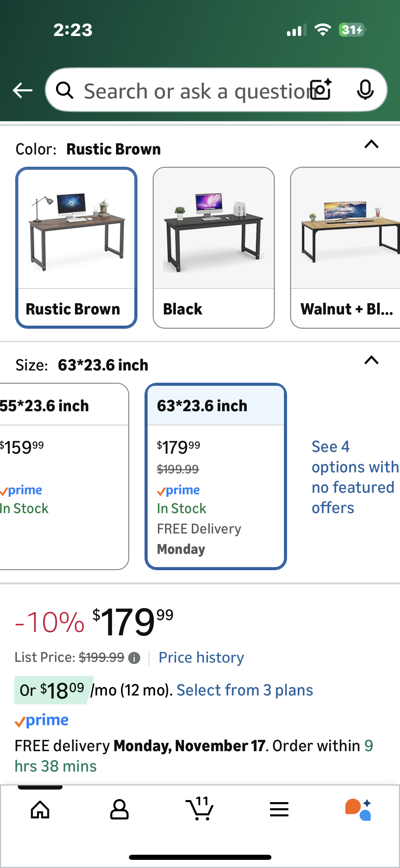Select the Rustic Brown color option

pyautogui.click(x=76, y=248)
